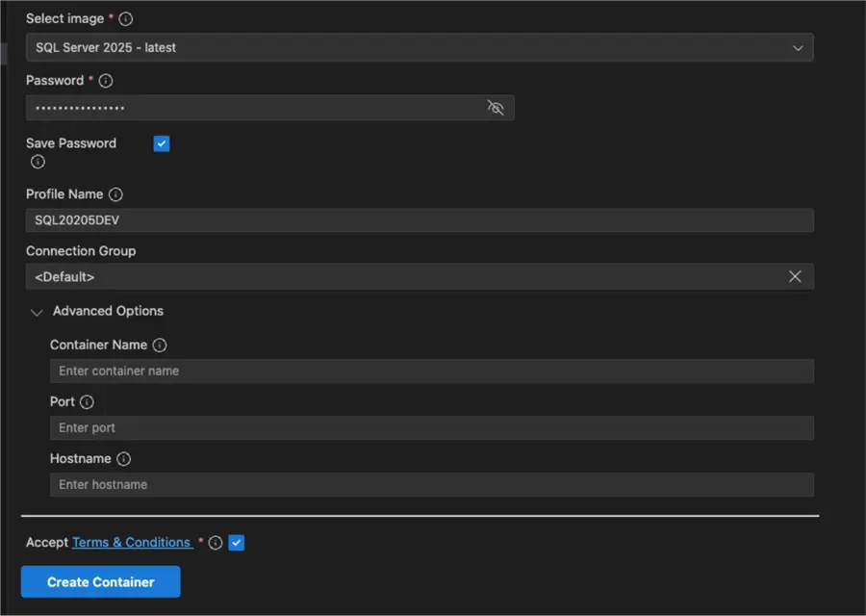Toggle password visibility with the eye icon
This screenshot has width=866, height=616.
click(x=496, y=108)
